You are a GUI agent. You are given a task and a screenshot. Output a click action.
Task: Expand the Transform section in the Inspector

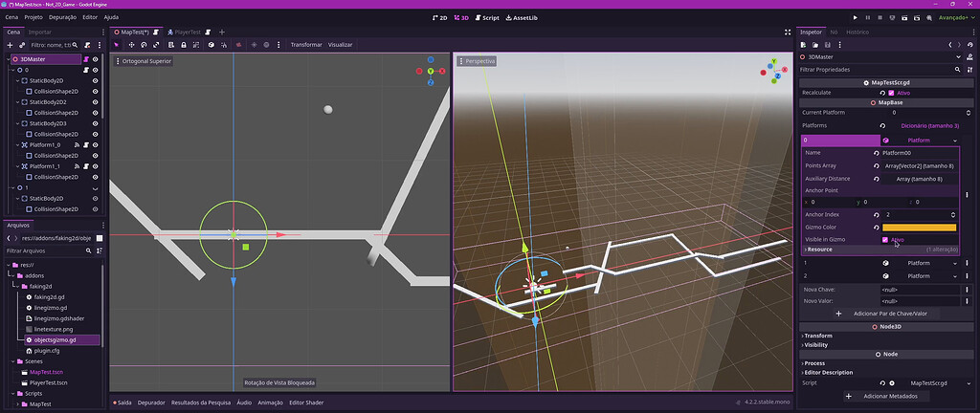819,336
